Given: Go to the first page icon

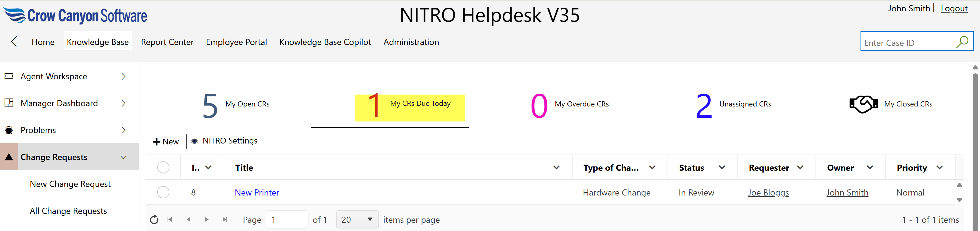Looking at the screenshot, I should click(x=170, y=220).
